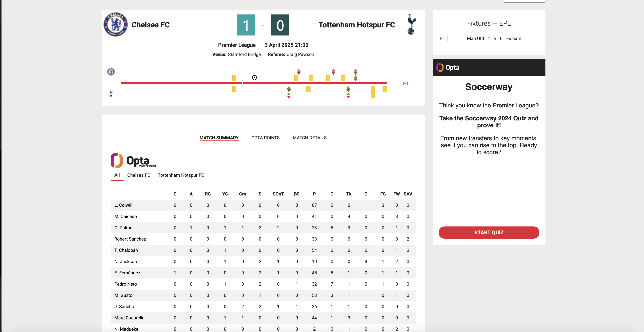Click the Opta logo in the right sidebar

(x=448, y=67)
